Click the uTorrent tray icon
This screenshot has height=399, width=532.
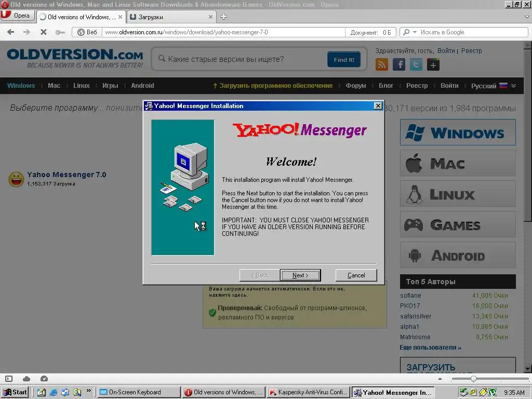click(493, 393)
